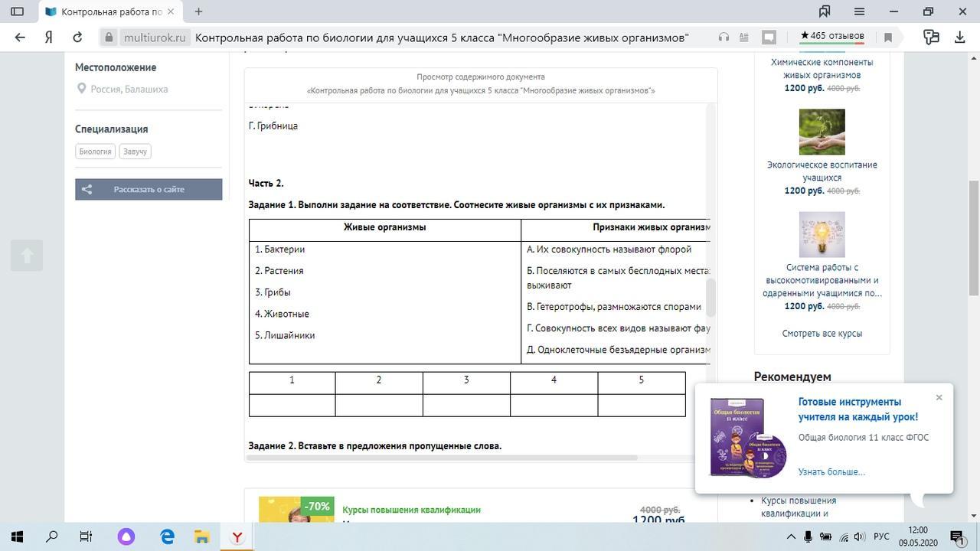Open Task View on the taskbar
This screenshot has height=551, width=980.
click(x=87, y=536)
